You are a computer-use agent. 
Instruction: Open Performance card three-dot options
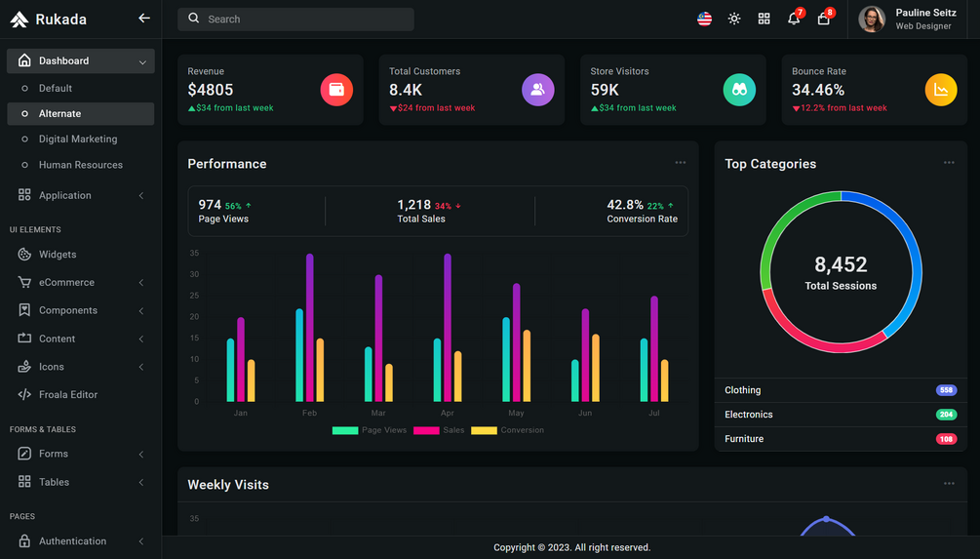click(680, 163)
